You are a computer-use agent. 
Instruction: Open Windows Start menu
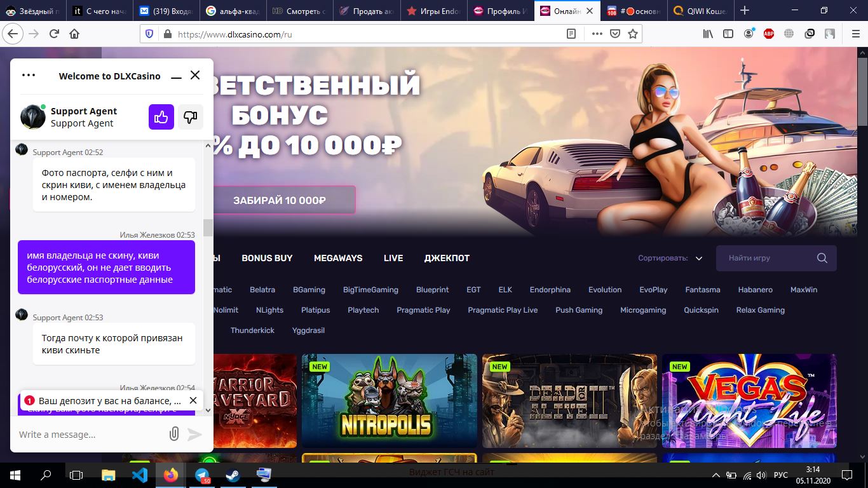point(15,475)
